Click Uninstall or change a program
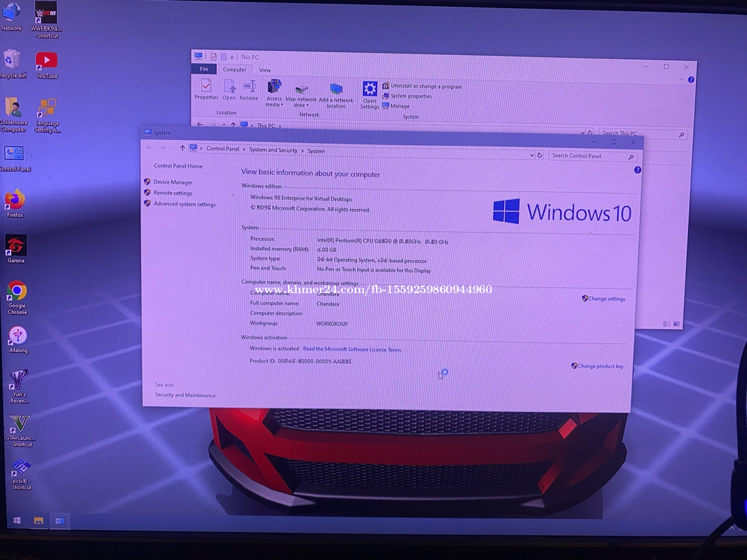Viewport: 747px width, 560px height. pos(422,86)
